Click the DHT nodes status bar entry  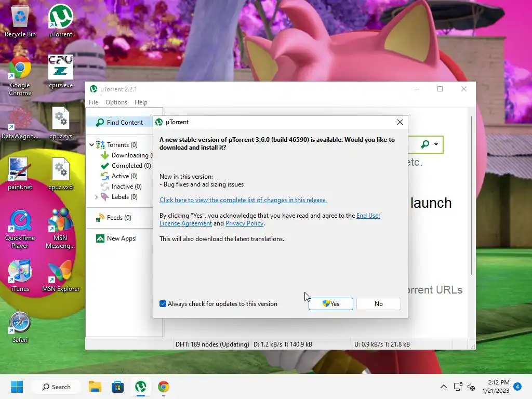[212, 344]
